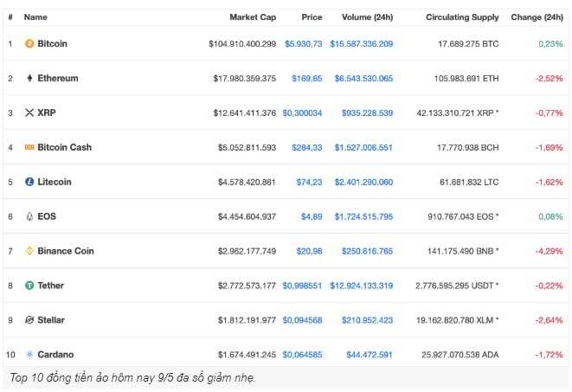
Task: Click the Binance Coin logo icon
Action: (29, 251)
